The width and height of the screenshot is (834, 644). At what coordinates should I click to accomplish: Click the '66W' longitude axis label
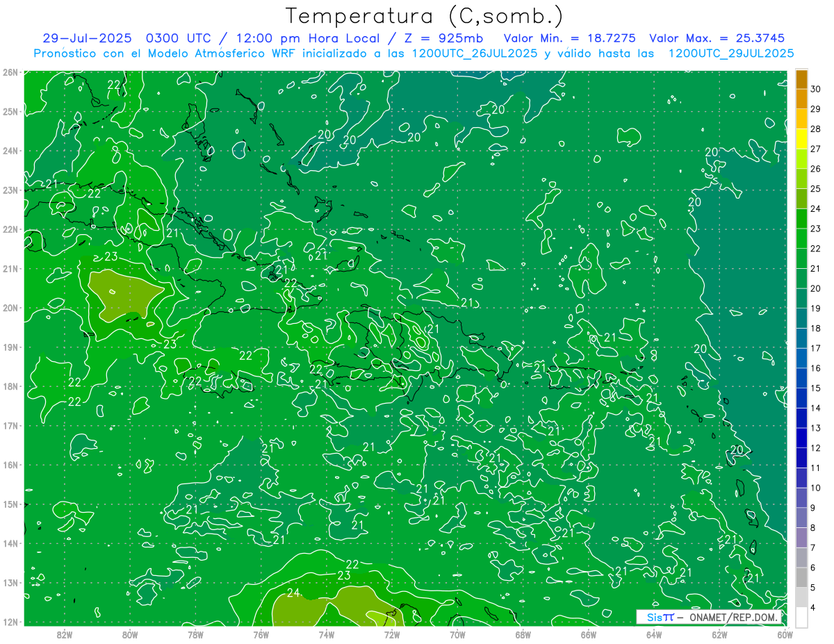click(589, 634)
